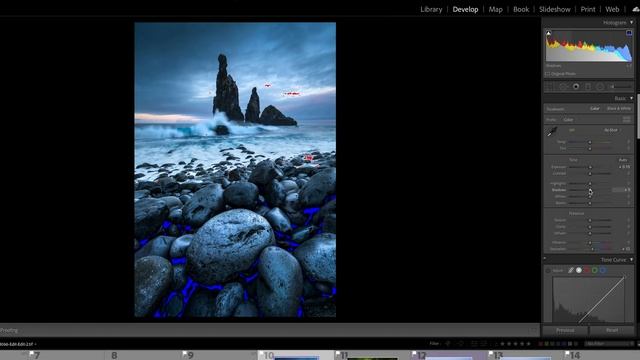
Task: Collapse the Histogram panel
Action: 631,22
